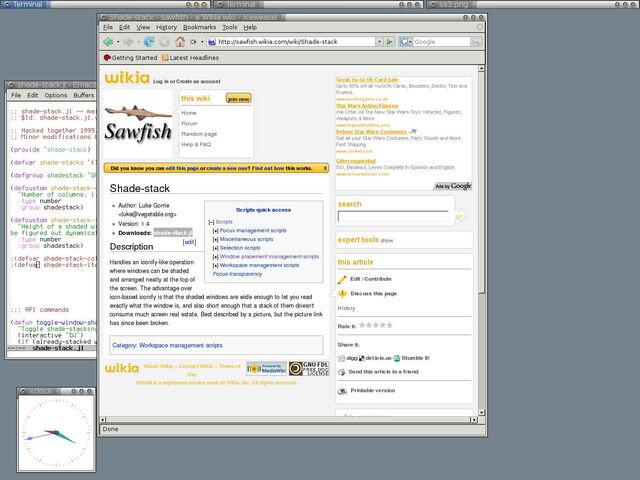Rate the article with the first star

tap(362, 325)
